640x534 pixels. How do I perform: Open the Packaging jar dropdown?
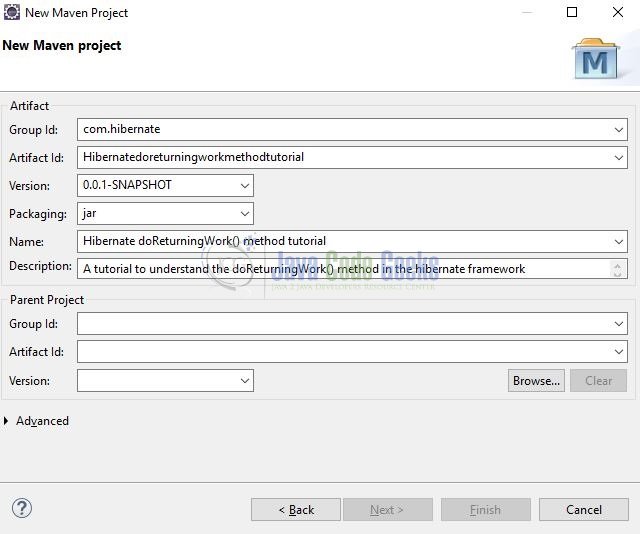(x=244, y=214)
